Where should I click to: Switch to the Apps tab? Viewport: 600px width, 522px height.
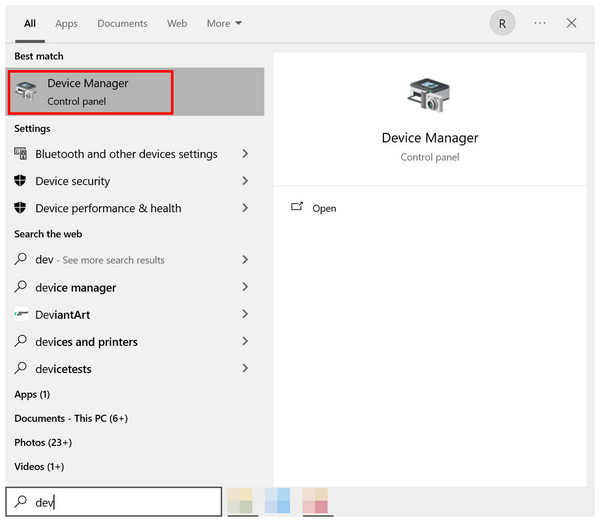[66, 23]
